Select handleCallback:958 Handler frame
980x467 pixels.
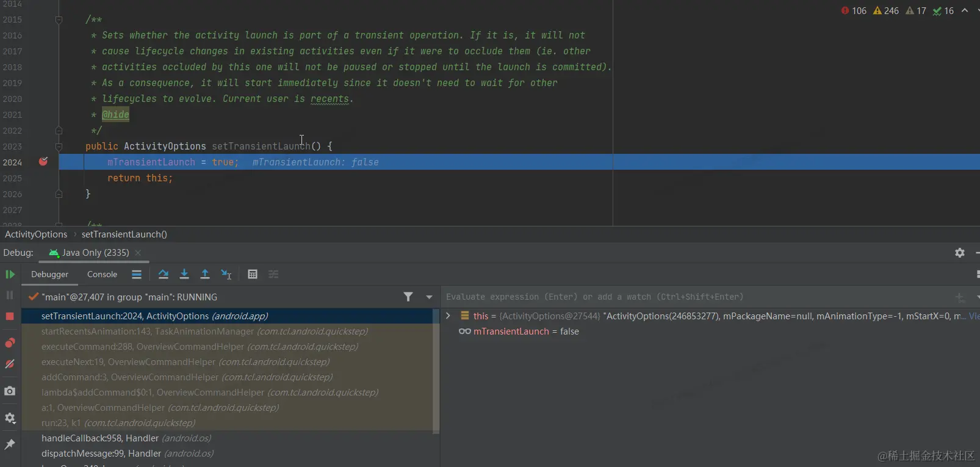227,438
